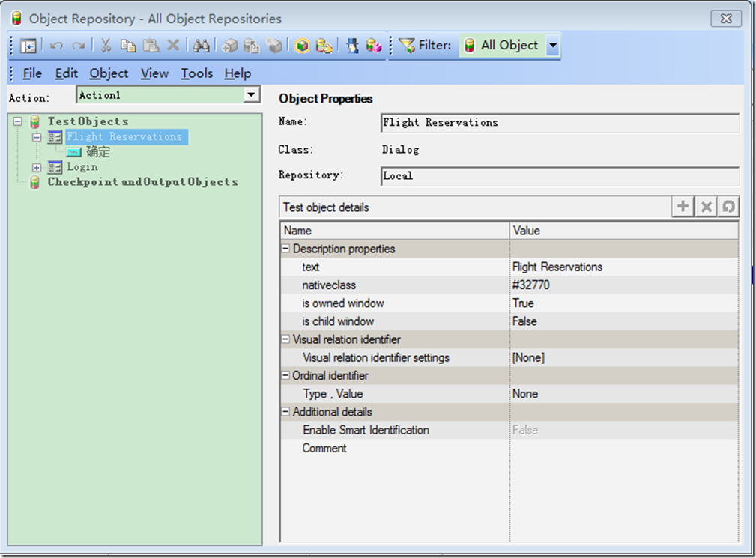Collapse the Test Objects tree root
The image size is (756, 558).
(x=18, y=121)
